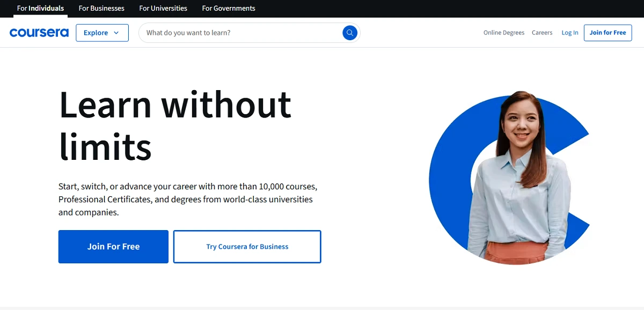Click the blue magnifying glass search icon
644x310 pixels.
click(x=349, y=33)
